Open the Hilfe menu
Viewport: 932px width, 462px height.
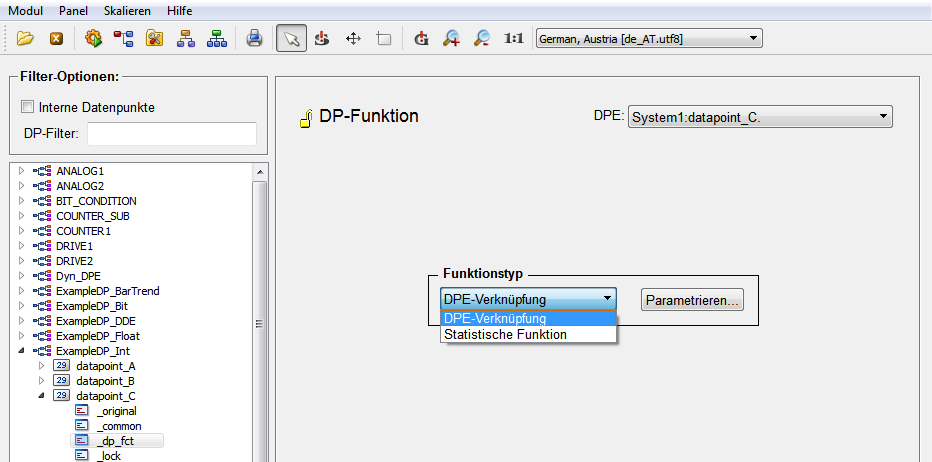(180, 10)
